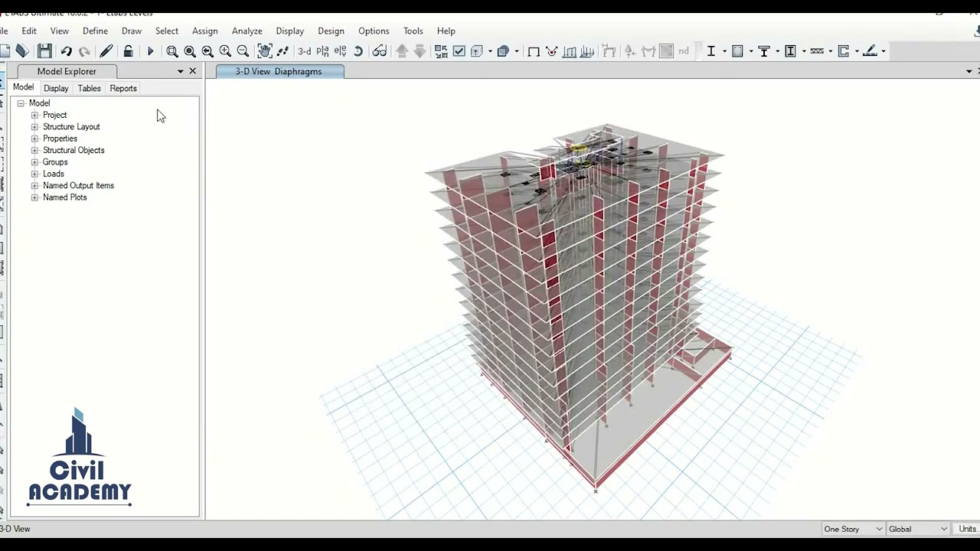Expand the Loads tree node
This screenshot has height=551, width=980.
pos(34,174)
